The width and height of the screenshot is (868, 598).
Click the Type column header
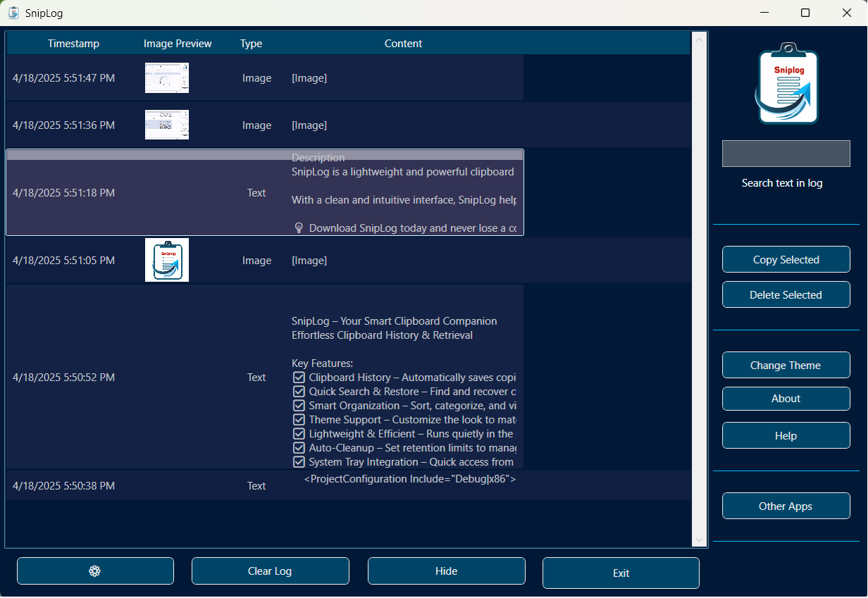(252, 44)
